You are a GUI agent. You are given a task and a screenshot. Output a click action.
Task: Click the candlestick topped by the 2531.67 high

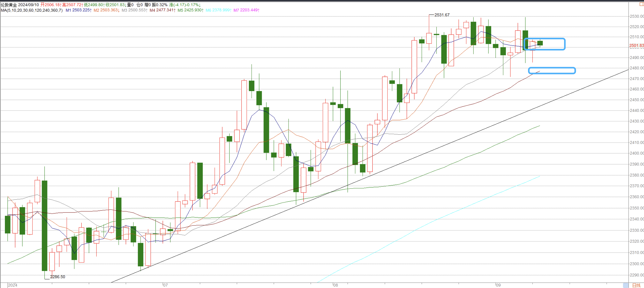(x=429, y=38)
